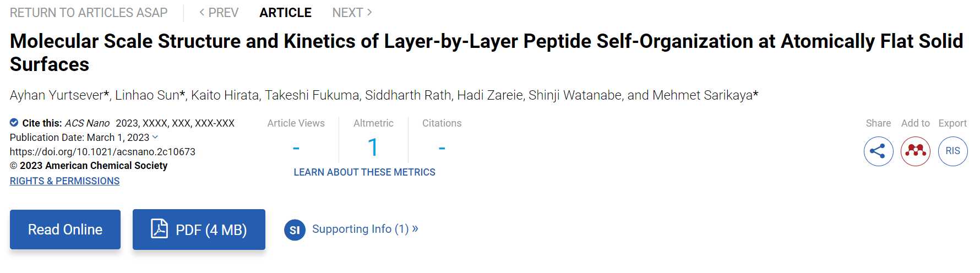
Task: Open the article DOI link
Action: click(102, 152)
